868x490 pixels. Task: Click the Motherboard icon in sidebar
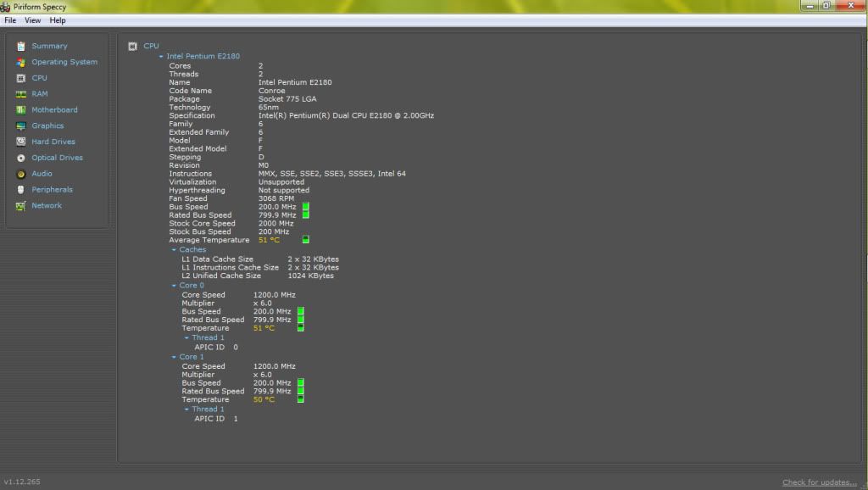coord(21,110)
